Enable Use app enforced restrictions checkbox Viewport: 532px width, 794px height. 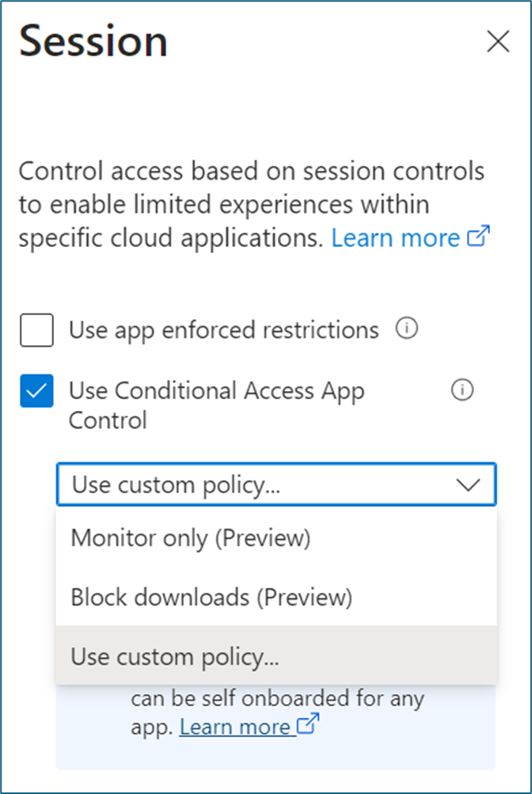click(x=37, y=330)
